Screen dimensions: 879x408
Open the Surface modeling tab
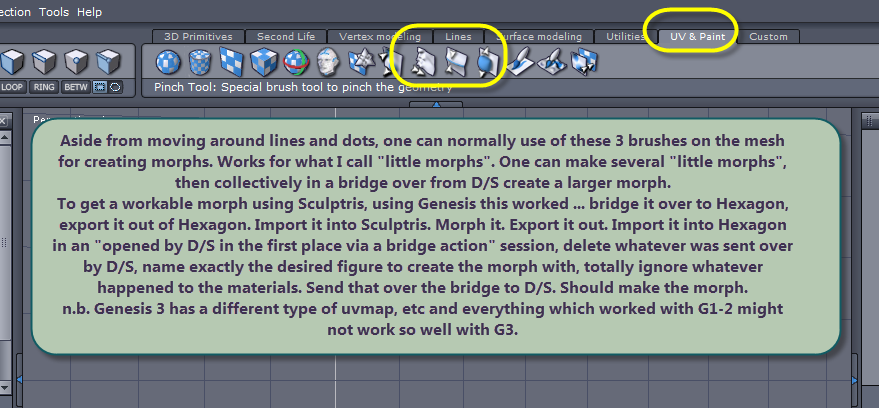coord(538,36)
